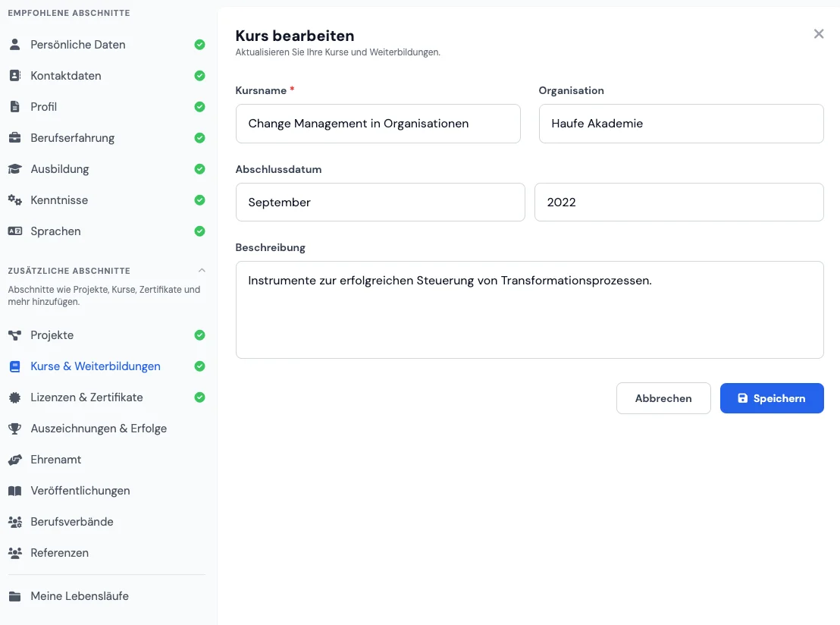This screenshot has width=840, height=625.
Task: Click green checkmark next to Lizenzen & Zertifikate
Action: [200, 397]
